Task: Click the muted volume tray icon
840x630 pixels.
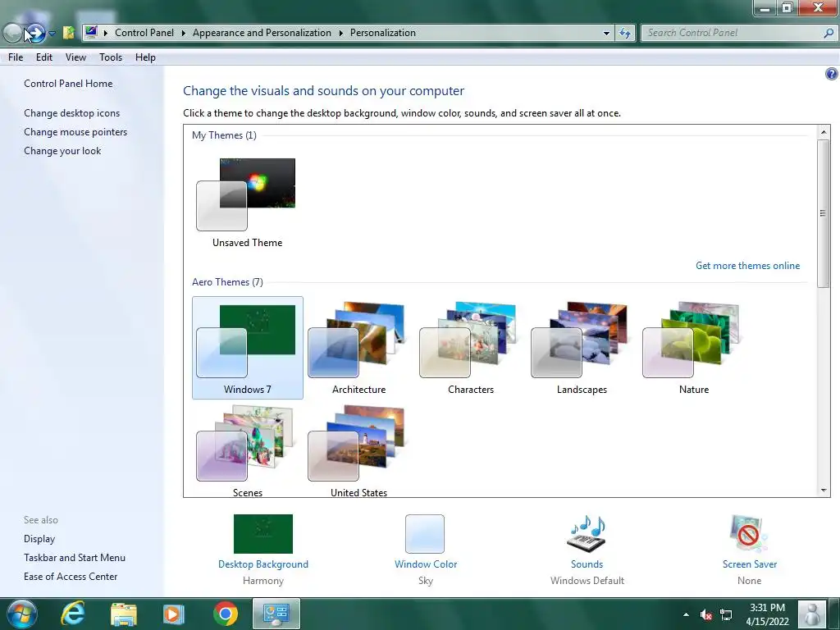Action: tap(706, 614)
